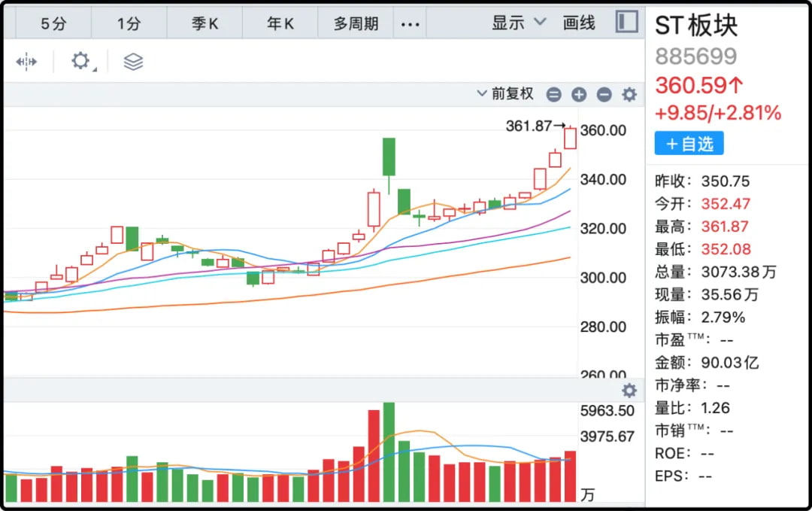Expand the 前复权 adjustment dropdown
Image resolution: width=812 pixels, height=511 pixels.
pos(505,94)
